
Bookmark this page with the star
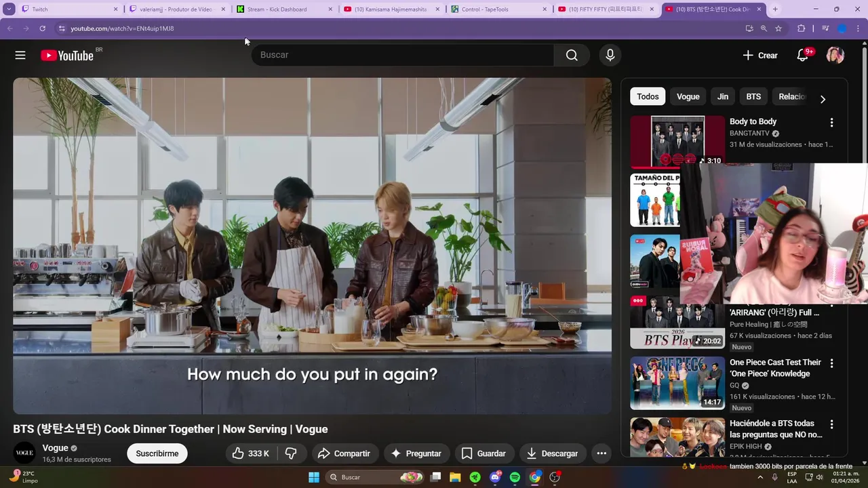778,28
